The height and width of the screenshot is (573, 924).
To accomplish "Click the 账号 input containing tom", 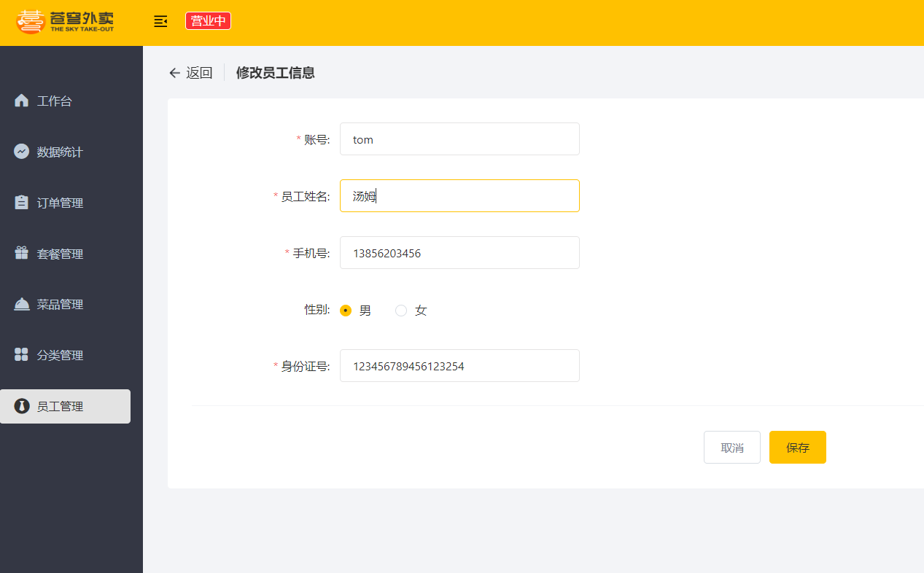I will click(459, 139).
